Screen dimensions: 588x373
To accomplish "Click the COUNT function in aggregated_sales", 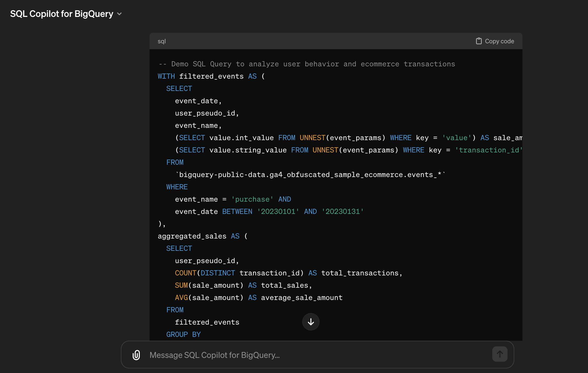I will (185, 273).
